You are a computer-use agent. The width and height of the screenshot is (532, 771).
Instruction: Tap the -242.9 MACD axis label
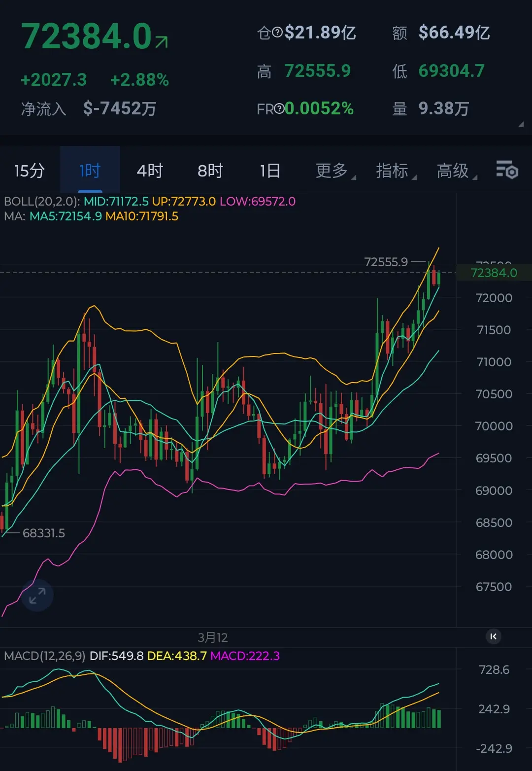click(494, 748)
